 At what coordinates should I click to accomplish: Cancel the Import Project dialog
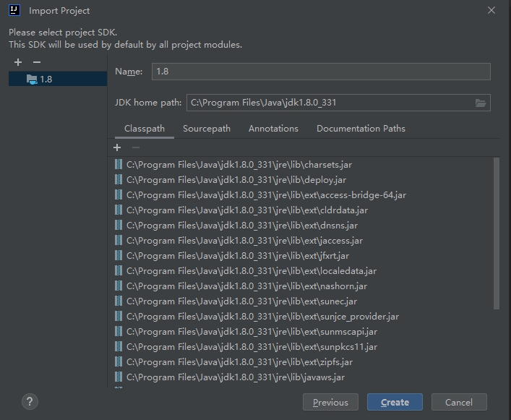click(458, 402)
